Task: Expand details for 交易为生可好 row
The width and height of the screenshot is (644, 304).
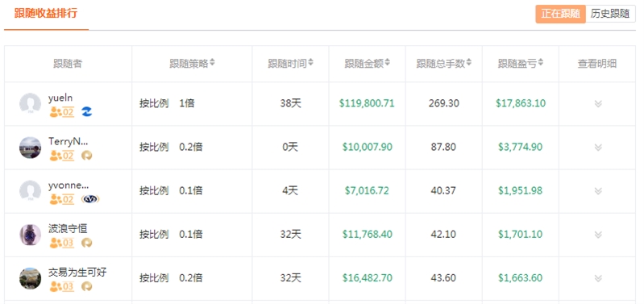Action: click(598, 278)
